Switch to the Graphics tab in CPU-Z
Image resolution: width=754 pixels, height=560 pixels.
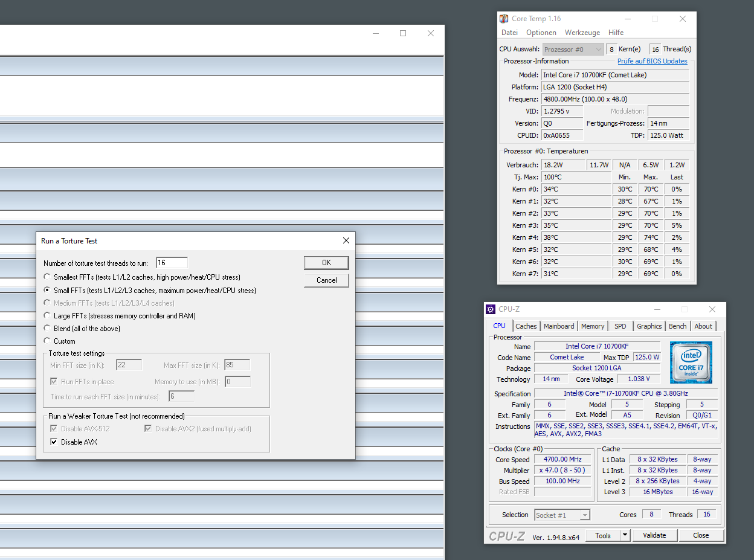point(649,326)
